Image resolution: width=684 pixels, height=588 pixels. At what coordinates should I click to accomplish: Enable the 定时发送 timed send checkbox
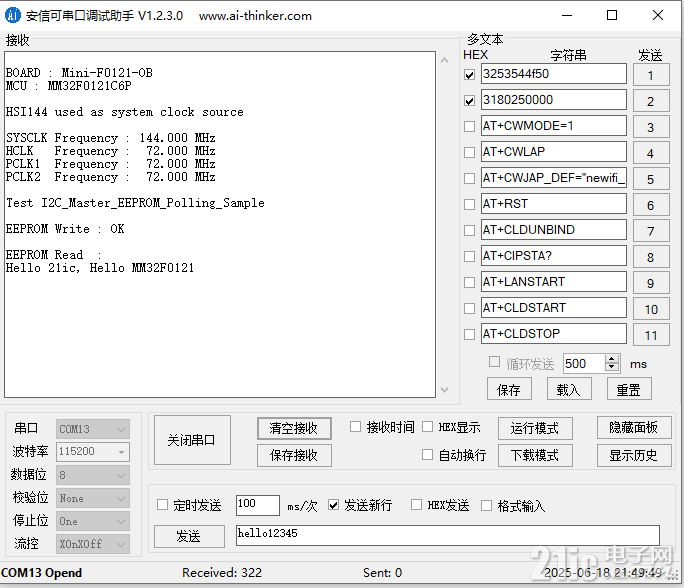[162, 505]
